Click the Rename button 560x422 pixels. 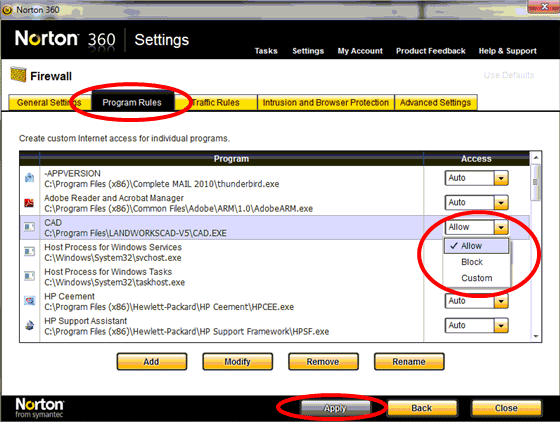click(409, 362)
